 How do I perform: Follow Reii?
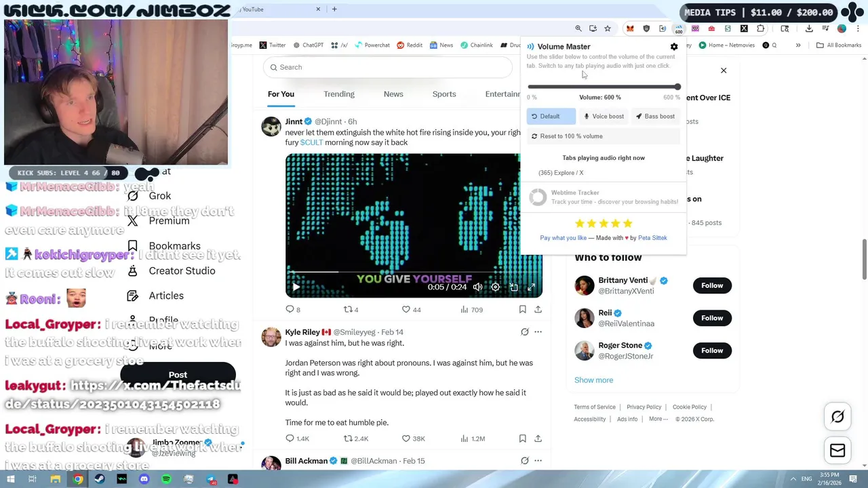[x=712, y=318]
